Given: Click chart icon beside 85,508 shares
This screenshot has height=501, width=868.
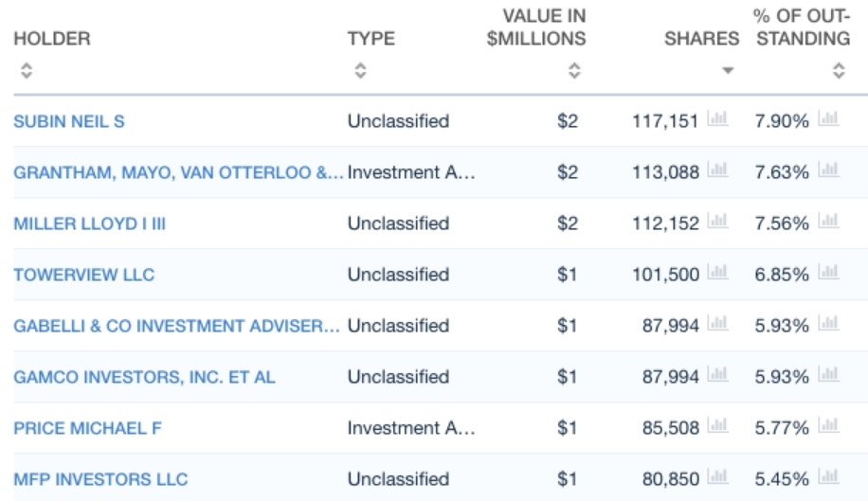Looking at the screenshot, I should point(717,427).
